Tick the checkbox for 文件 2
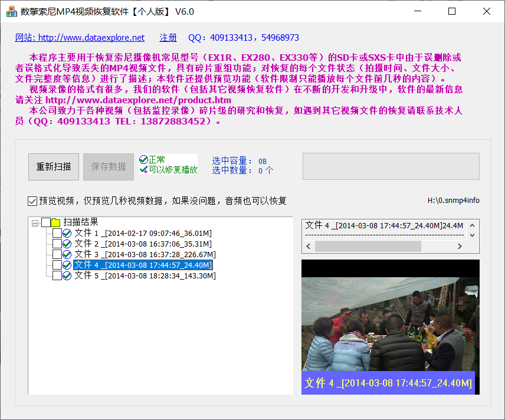Screen dimensions: 505x420 (x=57, y=244)
